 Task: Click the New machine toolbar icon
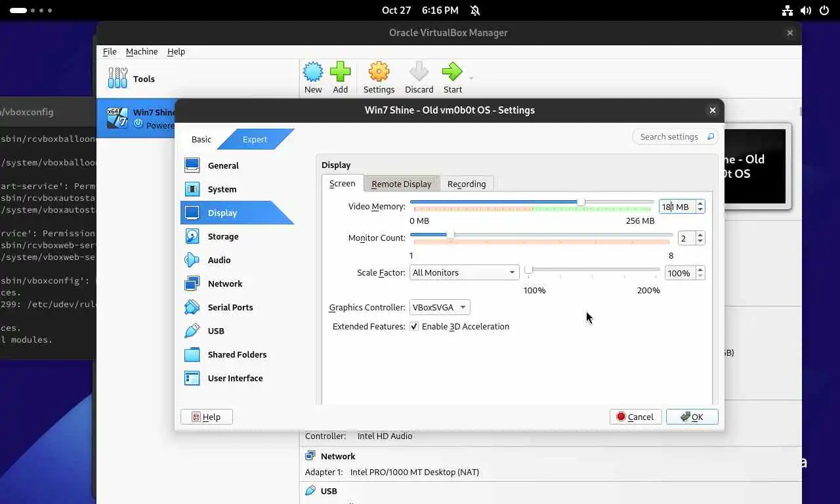tap(313, 72)
